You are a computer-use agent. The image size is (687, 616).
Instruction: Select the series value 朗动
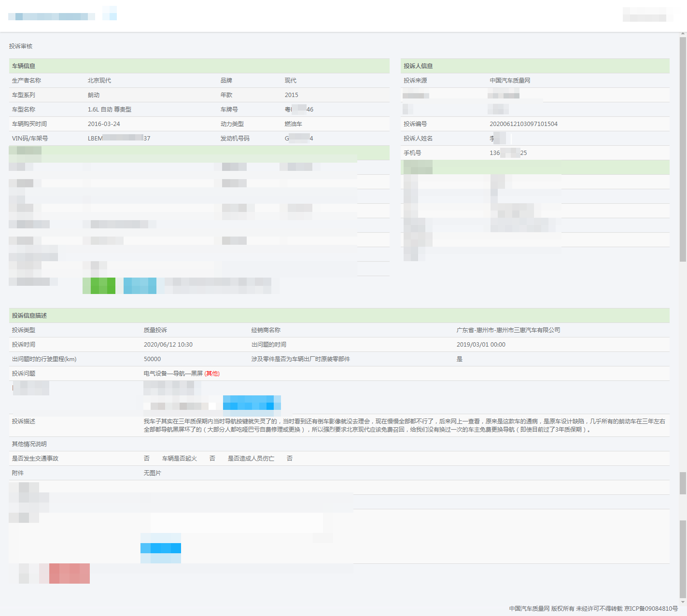coord(94,95)
